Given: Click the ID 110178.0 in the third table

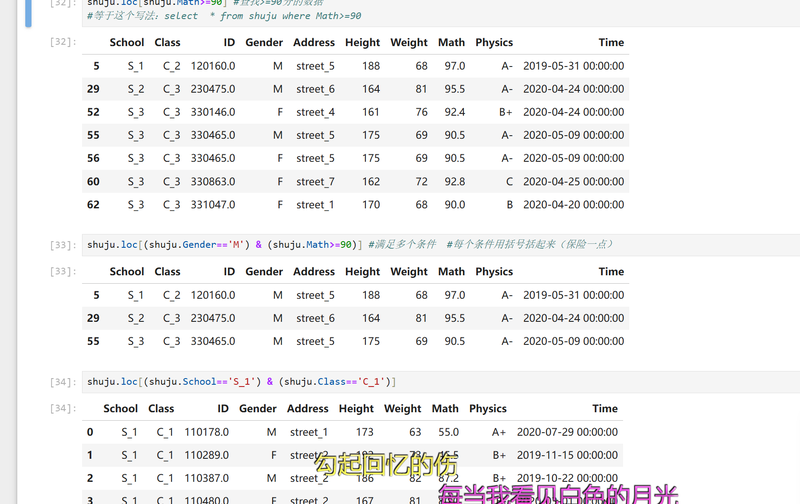Looking at the screenshot, I should click(x=206, y=433).
